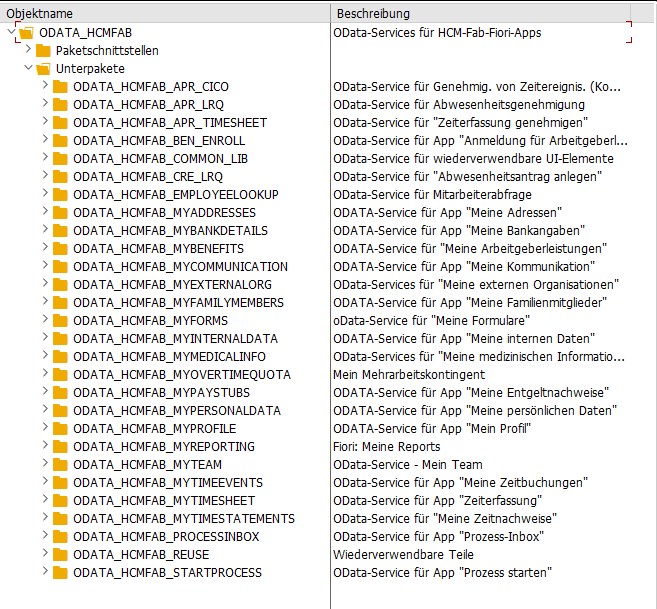Select ODATA_HCMFAB_MYBANKDETAILS tree item
The width and height of the screenshot is (657, 609).
click(x=171, y=231)
